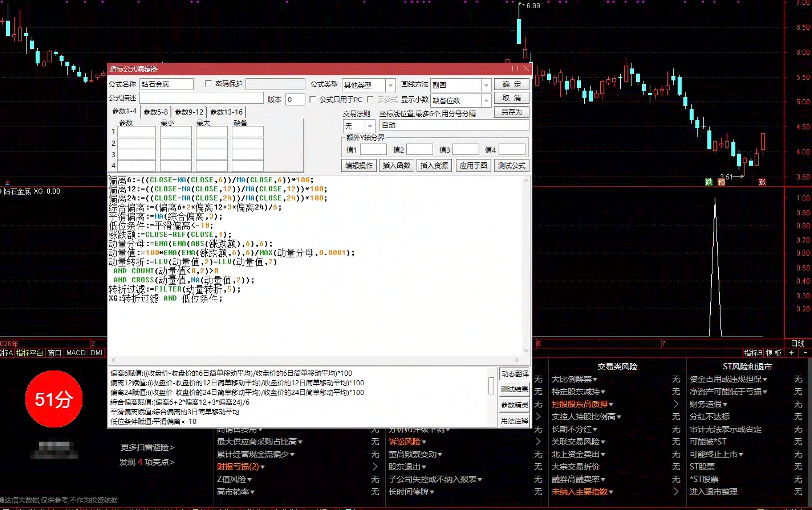Expand the 大比例解禁 risk item

click(574, 379)
